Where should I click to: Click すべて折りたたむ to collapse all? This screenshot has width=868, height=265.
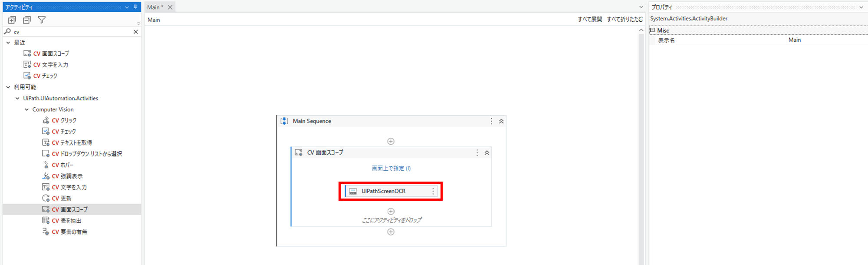[625, 20]
